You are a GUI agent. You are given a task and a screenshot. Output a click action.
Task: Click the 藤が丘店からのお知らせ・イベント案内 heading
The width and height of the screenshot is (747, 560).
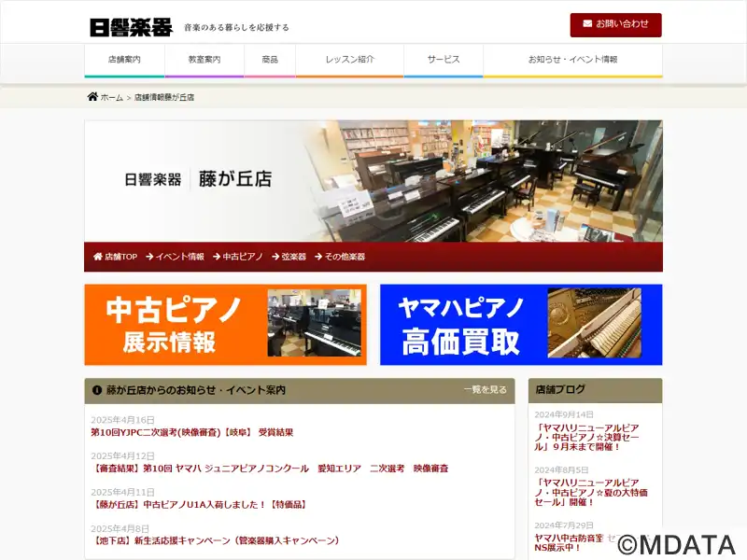[196, 390]
